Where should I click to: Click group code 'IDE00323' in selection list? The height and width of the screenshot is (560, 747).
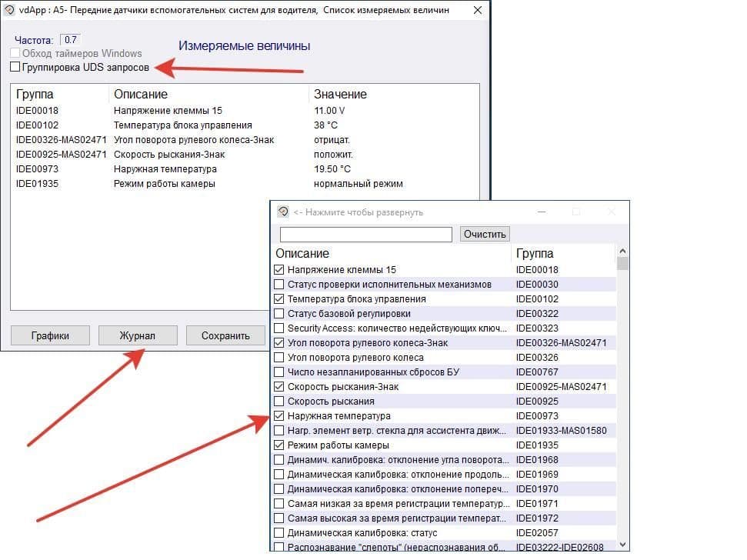[537, 328]
